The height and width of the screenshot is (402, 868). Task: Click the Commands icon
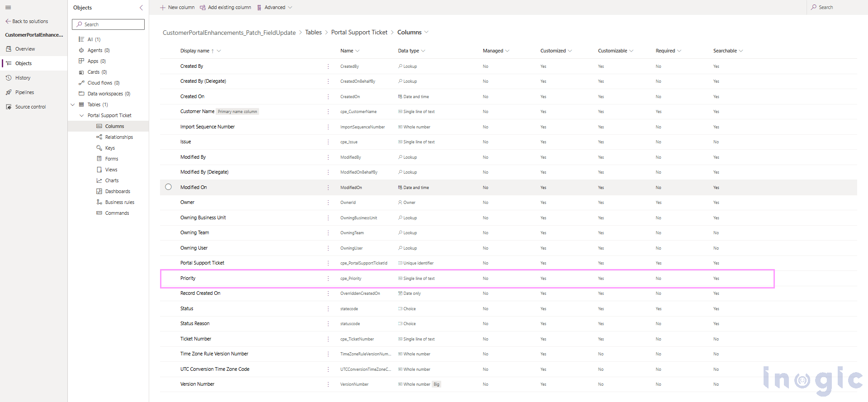tap(99, 213)
